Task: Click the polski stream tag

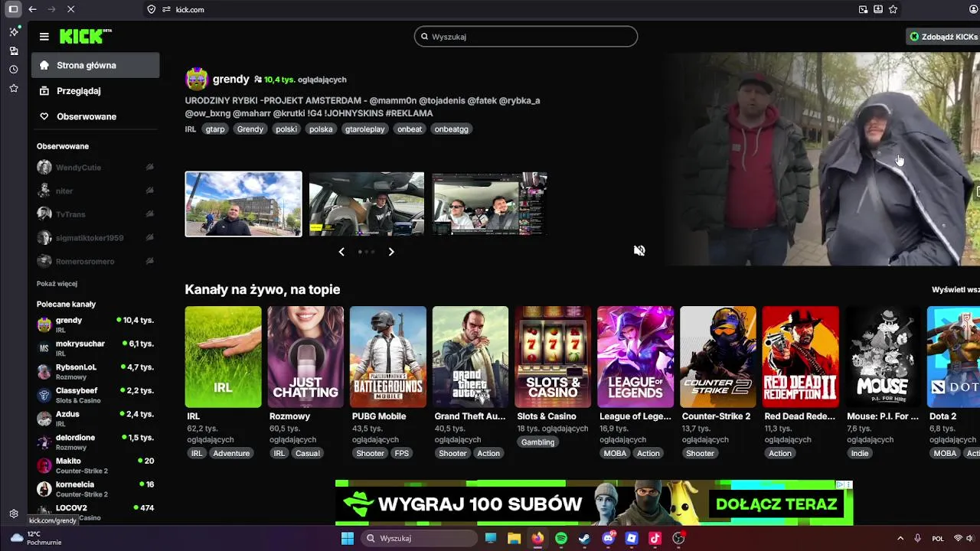Action: [x=286, y=129]
